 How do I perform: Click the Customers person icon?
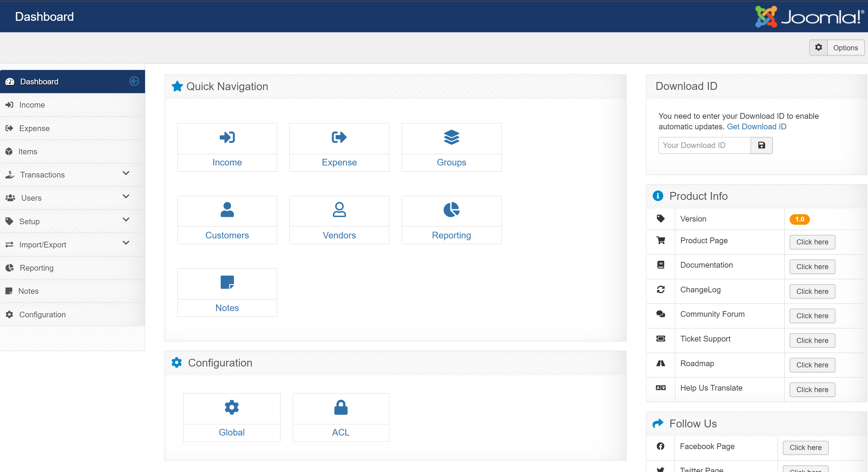(227, 210)
